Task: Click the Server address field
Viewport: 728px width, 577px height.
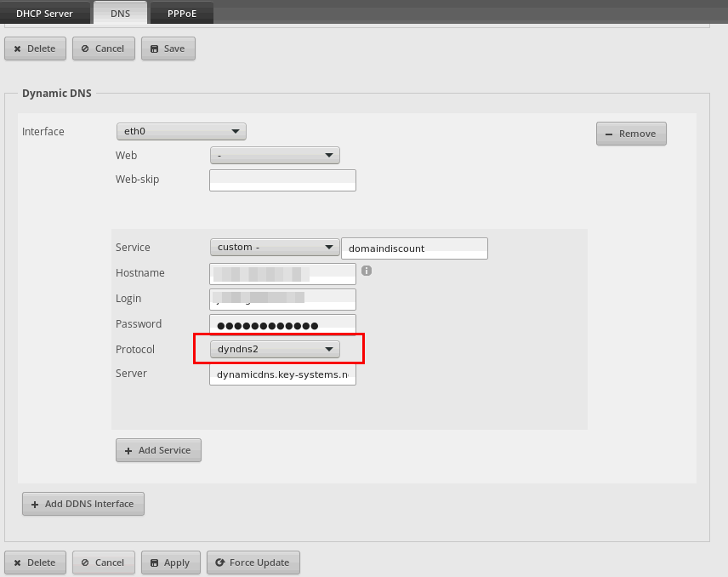Action: click(x=282, y=374)
